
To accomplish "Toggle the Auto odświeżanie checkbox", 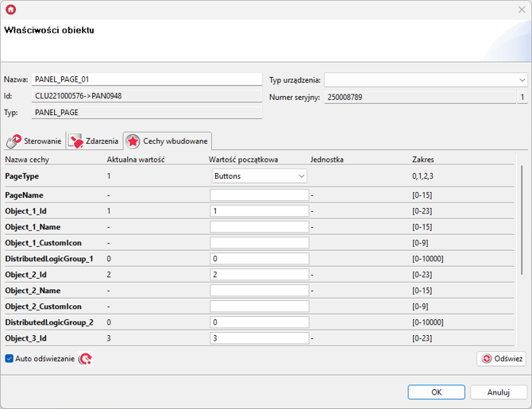I will [x=10, y=359].
